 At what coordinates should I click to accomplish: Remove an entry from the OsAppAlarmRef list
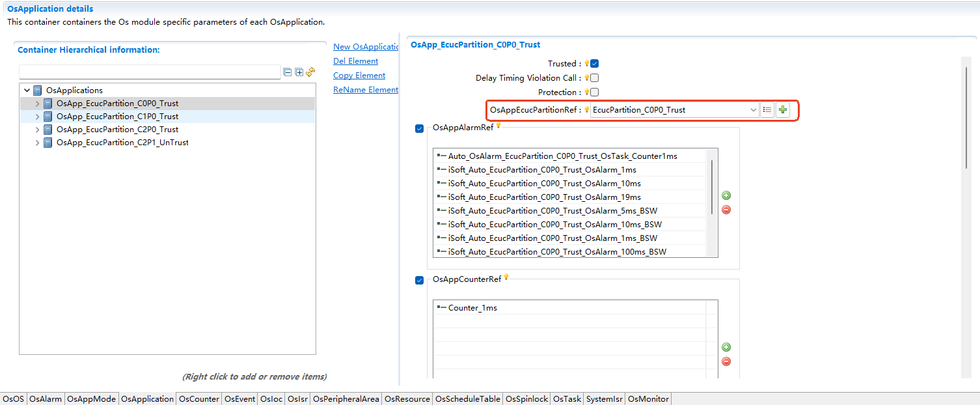726,210
